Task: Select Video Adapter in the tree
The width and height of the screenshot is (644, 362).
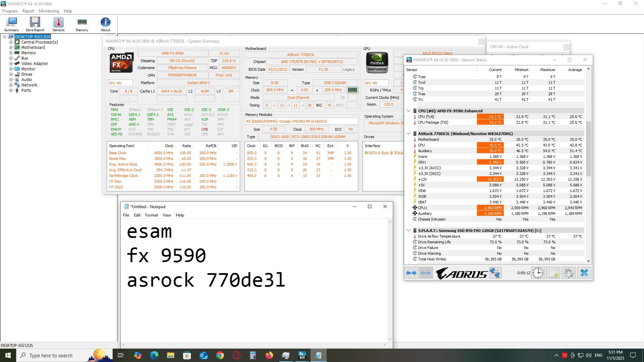Action: pyautogui.click(x=35, y=64)
